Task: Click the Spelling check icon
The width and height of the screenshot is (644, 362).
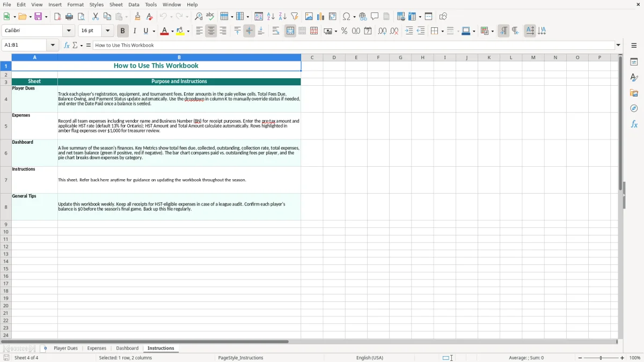Action: point(210,17)
